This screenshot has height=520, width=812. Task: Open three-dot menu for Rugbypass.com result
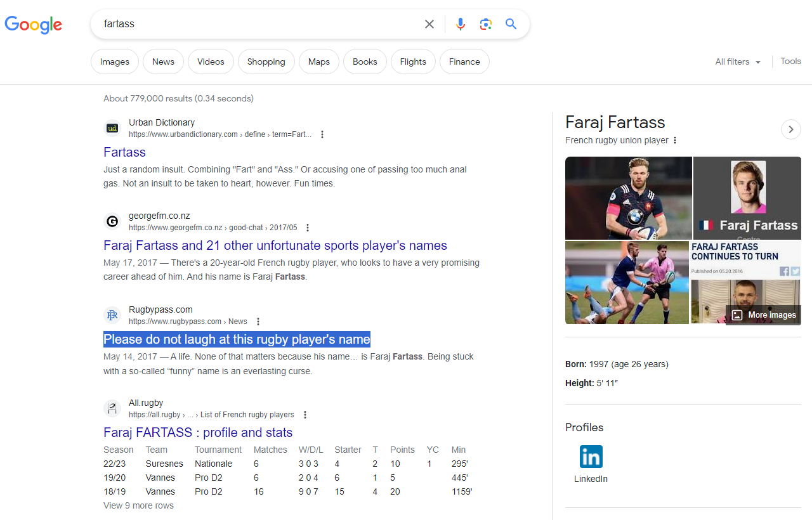[258, 322]
